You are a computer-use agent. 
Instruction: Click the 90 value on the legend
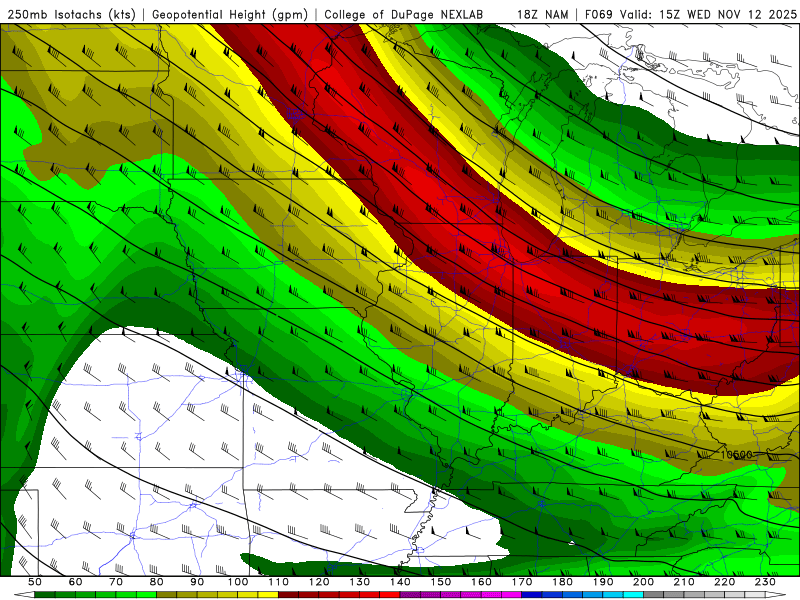[197, 582]
